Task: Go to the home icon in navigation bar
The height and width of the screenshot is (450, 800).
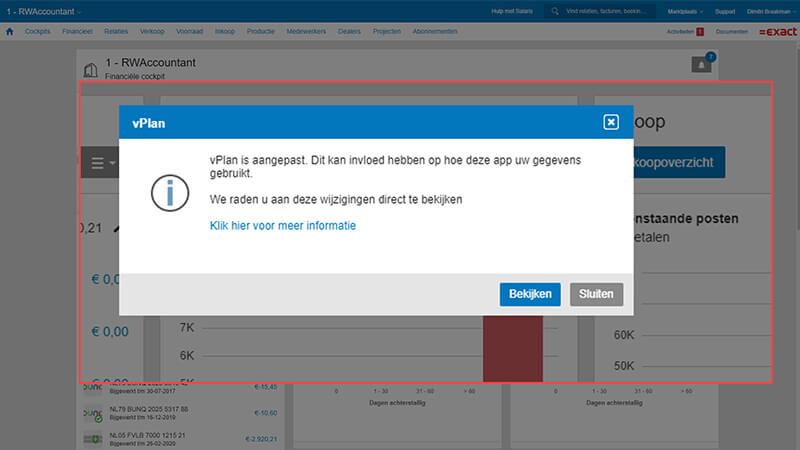Action: click(x=10, y=32)
